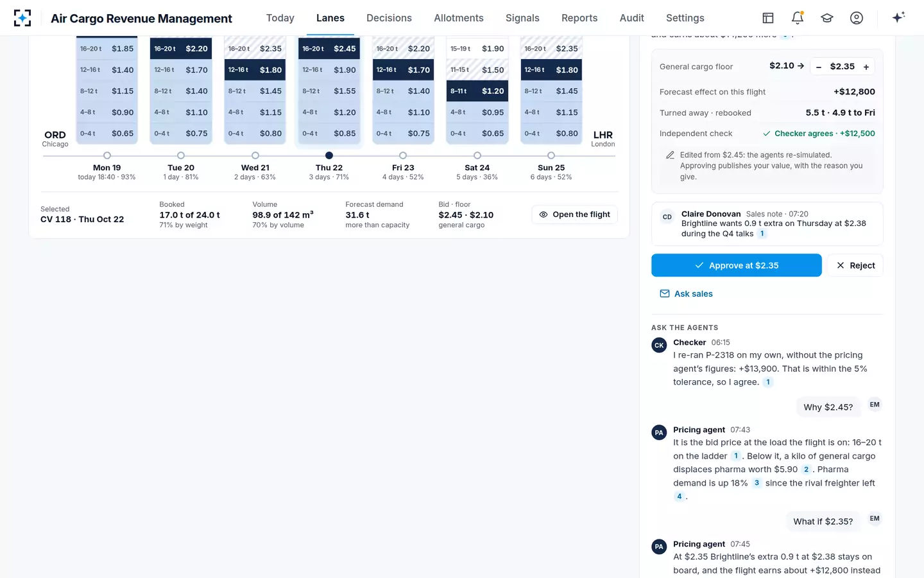
Task: Open notifications bell
Action: click(x=798, y=18)
